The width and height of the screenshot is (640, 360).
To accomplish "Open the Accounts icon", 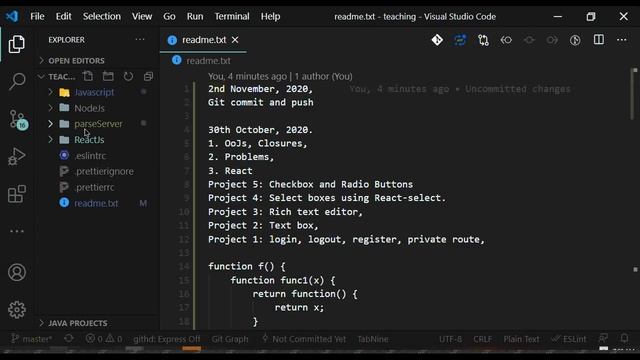I will tap(17, 272).
